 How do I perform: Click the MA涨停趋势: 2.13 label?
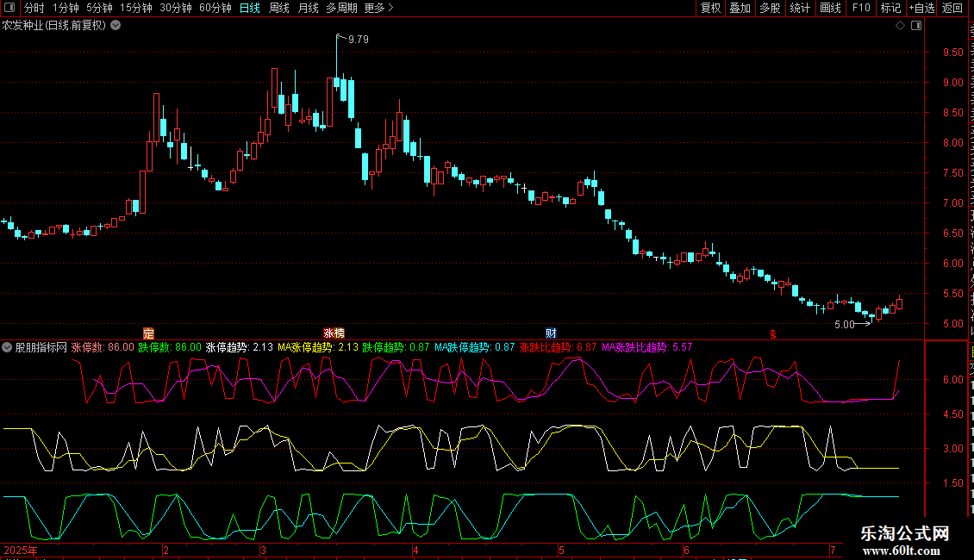click(x=318, y=347)
